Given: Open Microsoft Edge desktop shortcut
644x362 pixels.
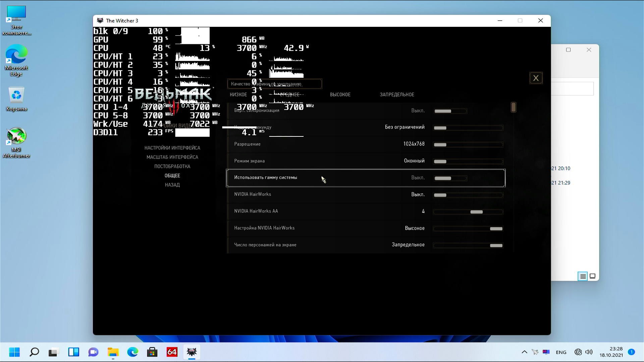Looking at the screenshot, I should tap(16, 54).
